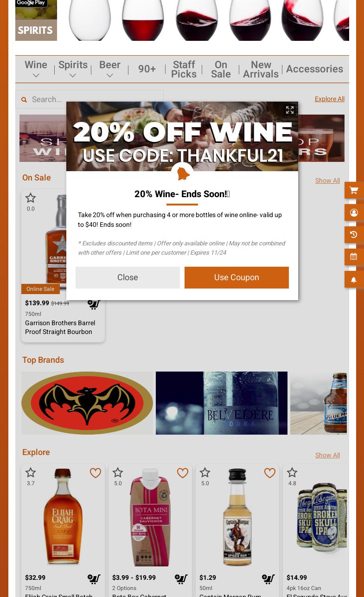Open the user account sidebar icon
364x597 pixels.
click(354, 212)
